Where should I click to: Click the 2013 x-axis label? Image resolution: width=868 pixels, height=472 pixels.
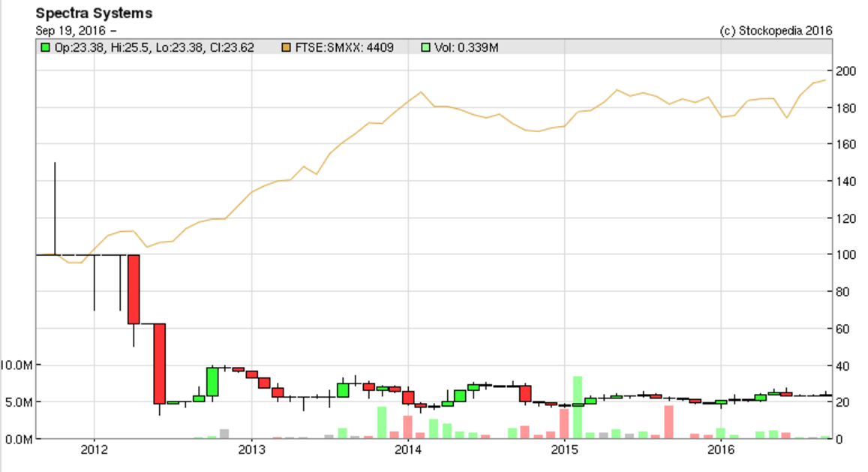(252, 449)
